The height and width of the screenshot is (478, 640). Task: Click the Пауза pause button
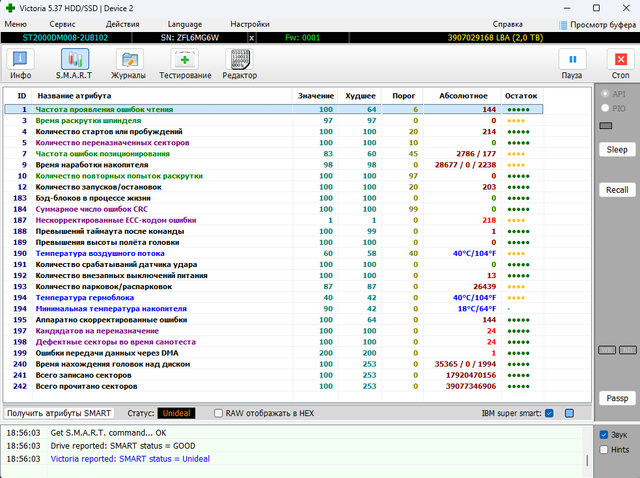click(572, 64)
